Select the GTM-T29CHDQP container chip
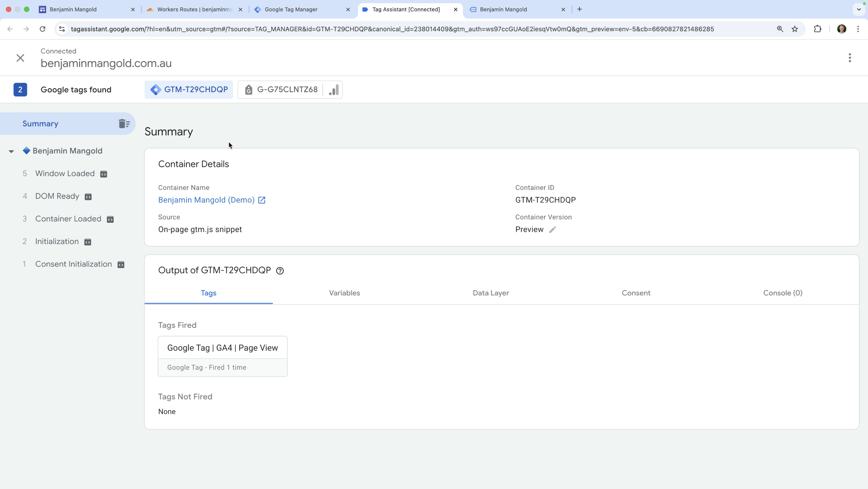The height and width of the screenshot is (489, 868). point(189,90)
